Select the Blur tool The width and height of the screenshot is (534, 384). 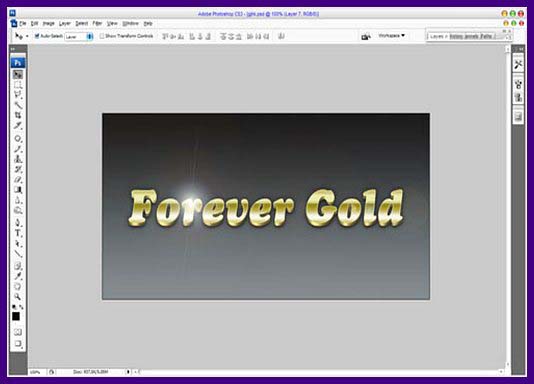18,200
